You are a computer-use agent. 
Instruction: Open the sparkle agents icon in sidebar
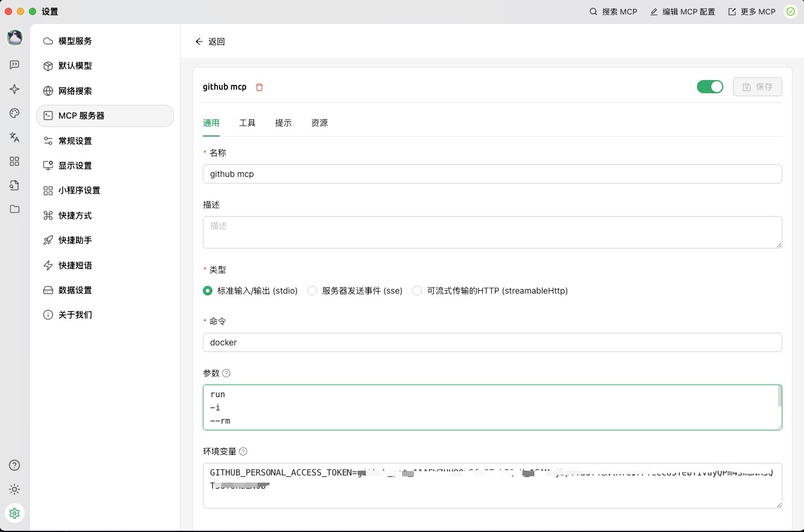(x=14, y=89)
